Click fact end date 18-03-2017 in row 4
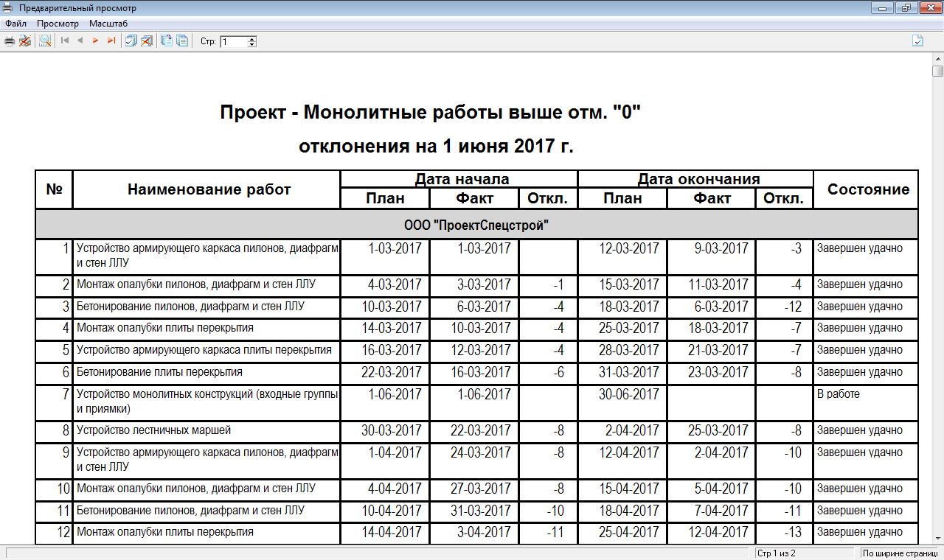Viewport: 944px width, 560px height. tap(718, 328)
